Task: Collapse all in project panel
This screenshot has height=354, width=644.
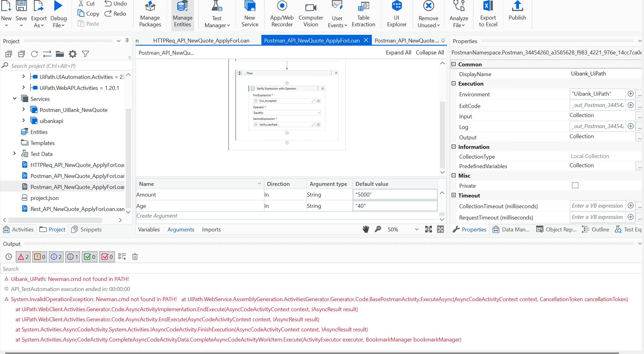Action: tap(21, 54)
